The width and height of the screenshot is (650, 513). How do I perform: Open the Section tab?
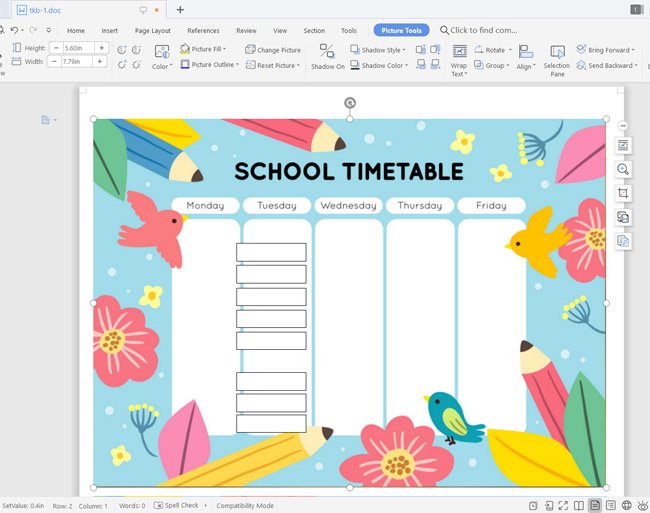pyautogui.click(x=314, y=31)
